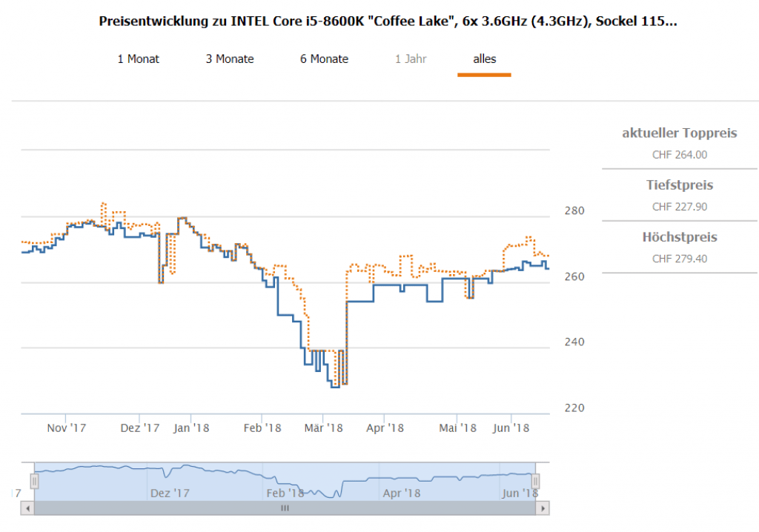Click the 'Jan '18' x-axis label
The height and width of the screenshot is (532, 759).
point(191,428)
